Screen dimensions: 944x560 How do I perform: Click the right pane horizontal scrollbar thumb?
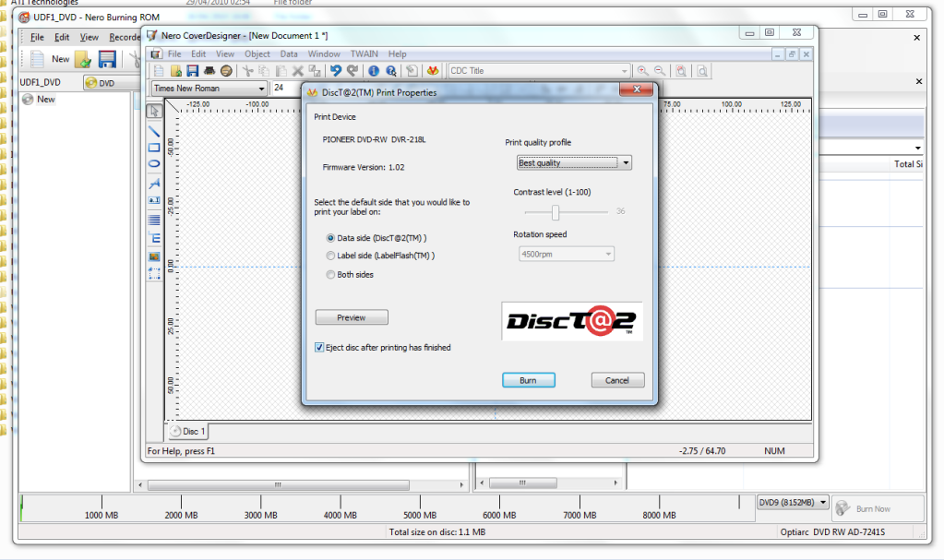(522, 483)
